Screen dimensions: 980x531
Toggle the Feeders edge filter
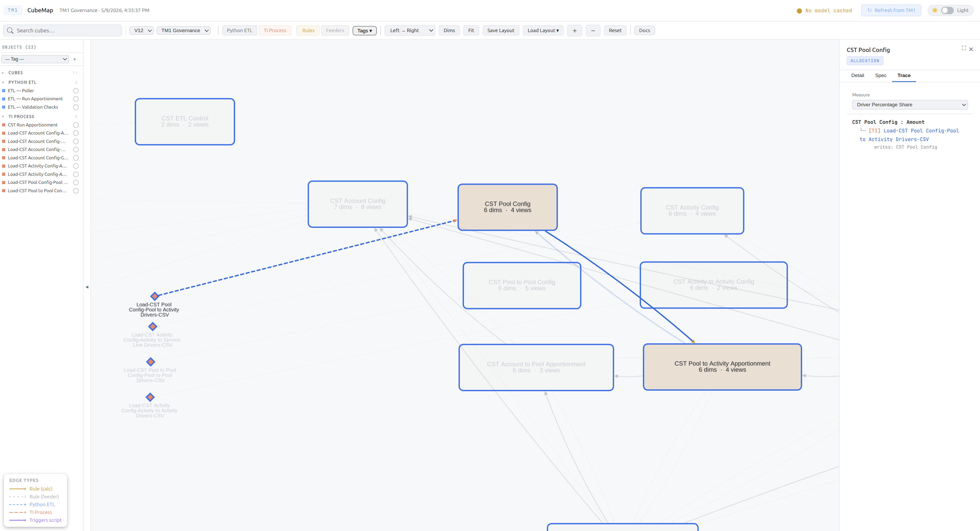(x=335, y=31)
